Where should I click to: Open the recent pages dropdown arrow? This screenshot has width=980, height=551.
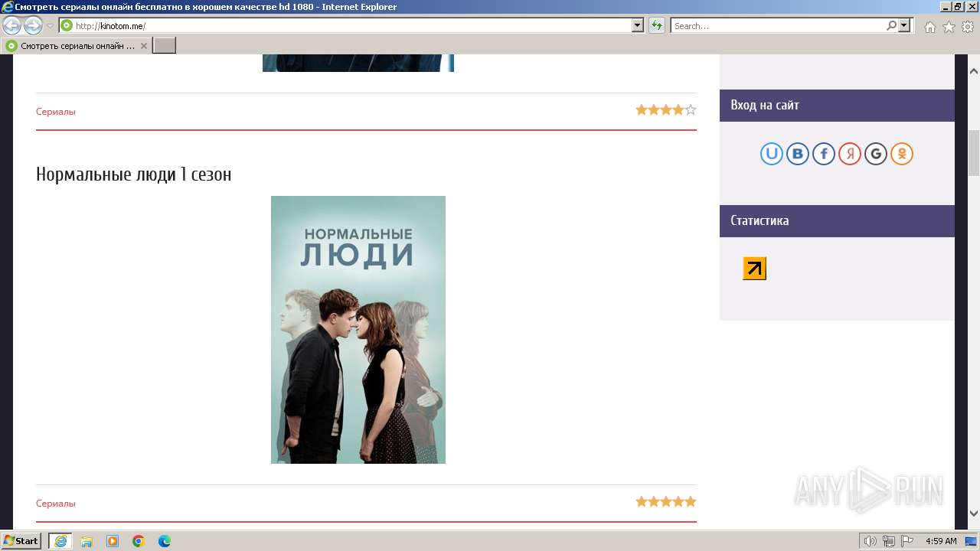[50, 26]
